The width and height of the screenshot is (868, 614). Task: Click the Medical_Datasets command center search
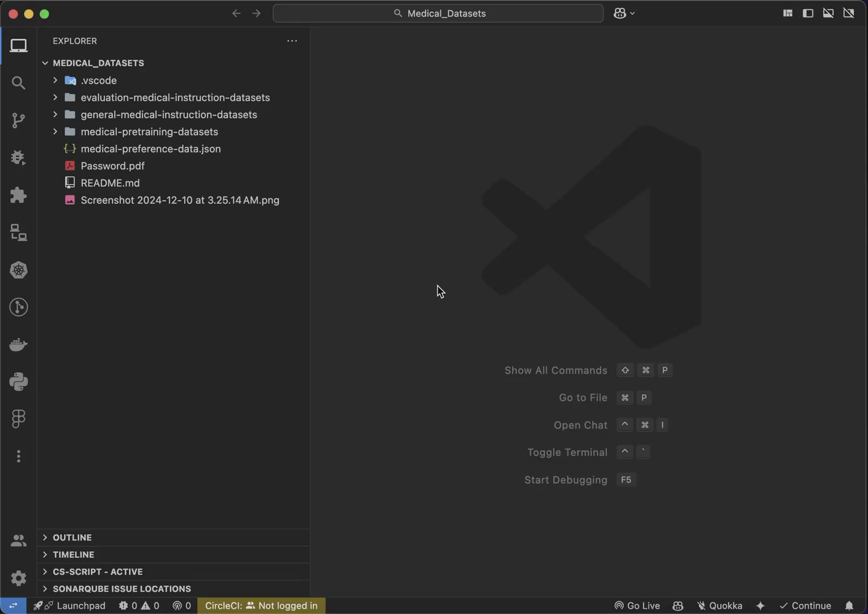point(438,13)
